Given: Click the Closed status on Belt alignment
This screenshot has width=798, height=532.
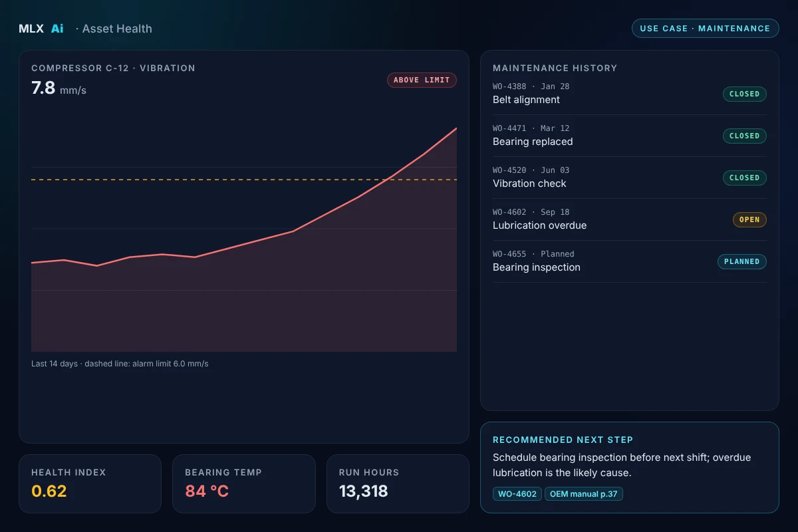Looking at the screenshot, I should click(744, 94).
